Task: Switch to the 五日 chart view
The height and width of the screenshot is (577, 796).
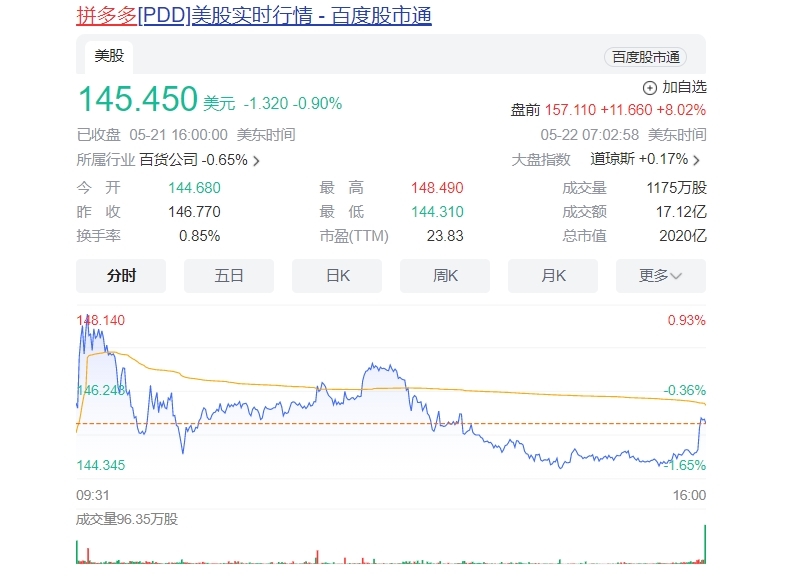Action: point(229,276)
